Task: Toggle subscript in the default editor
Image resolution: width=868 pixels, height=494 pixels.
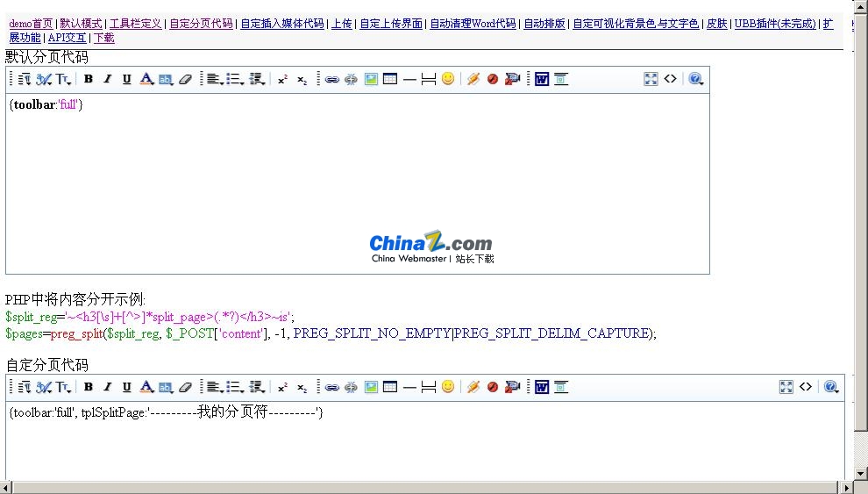Action: pos(302,79)
